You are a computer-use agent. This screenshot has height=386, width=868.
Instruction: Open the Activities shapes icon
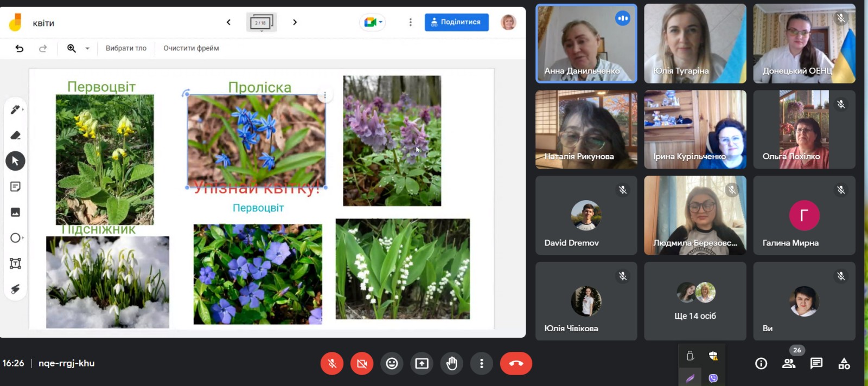(844, 363)
